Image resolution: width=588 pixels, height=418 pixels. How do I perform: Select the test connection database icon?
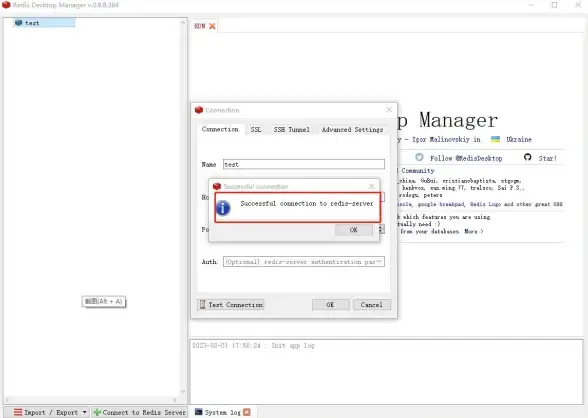click(x=18, y=23)
